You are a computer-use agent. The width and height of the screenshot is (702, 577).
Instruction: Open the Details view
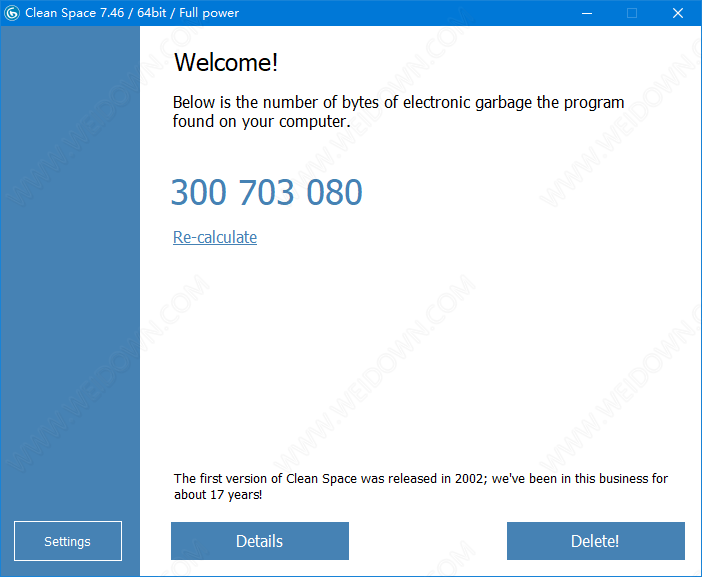[260, 541]
